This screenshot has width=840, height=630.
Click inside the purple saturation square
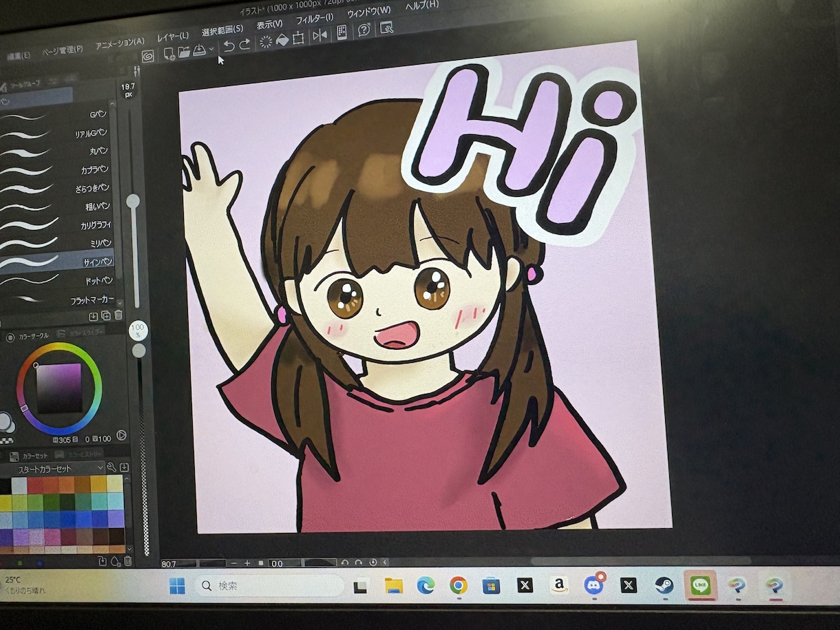point(59,388)
